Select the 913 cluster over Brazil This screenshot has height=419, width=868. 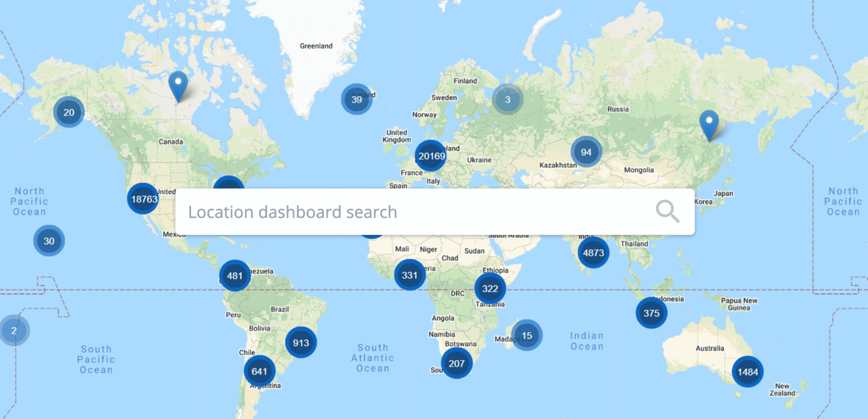[301, 343]
